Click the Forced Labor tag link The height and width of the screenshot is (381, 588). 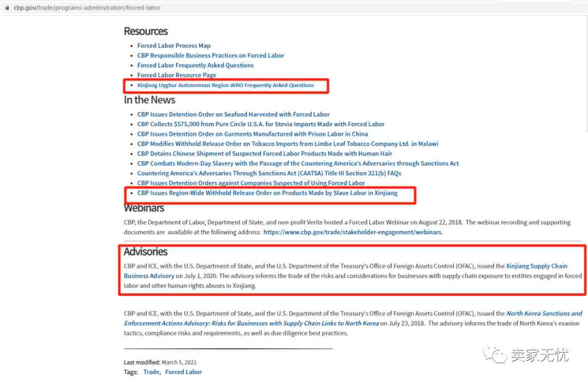coord(183,372)
